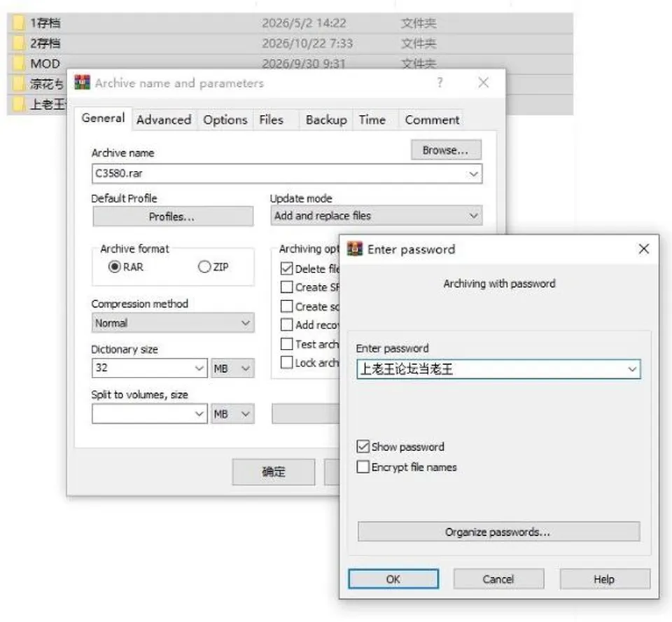Enable Encrypt file names option

click(363, 466)
